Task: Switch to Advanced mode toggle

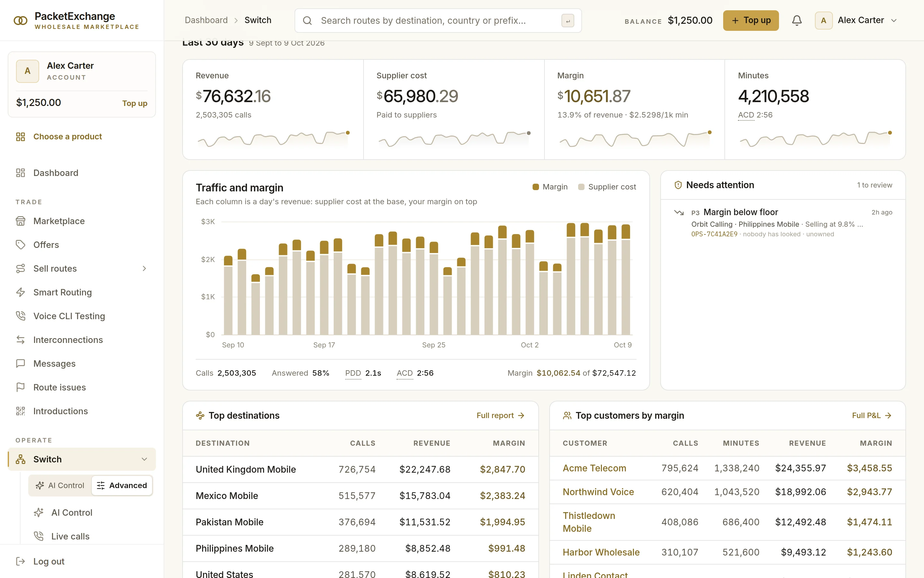Action: [x=122, y=486]
